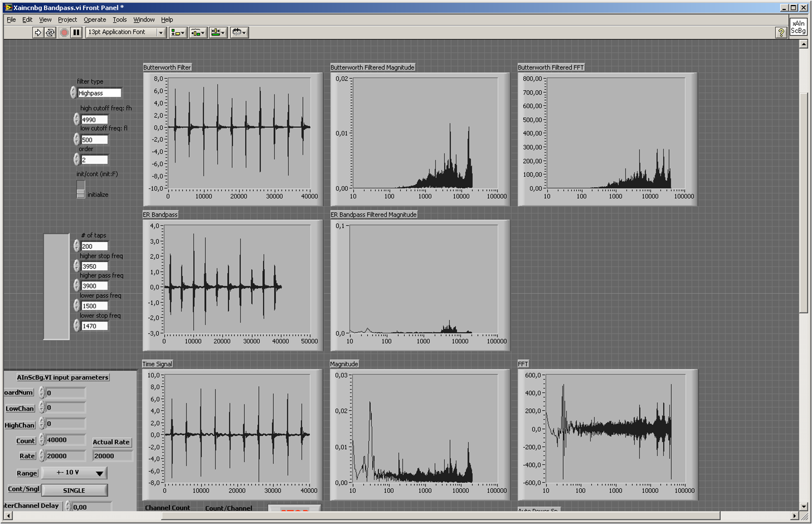Click the Run arrow button
This screenshot has width=812, height=524.
[38, 33]
